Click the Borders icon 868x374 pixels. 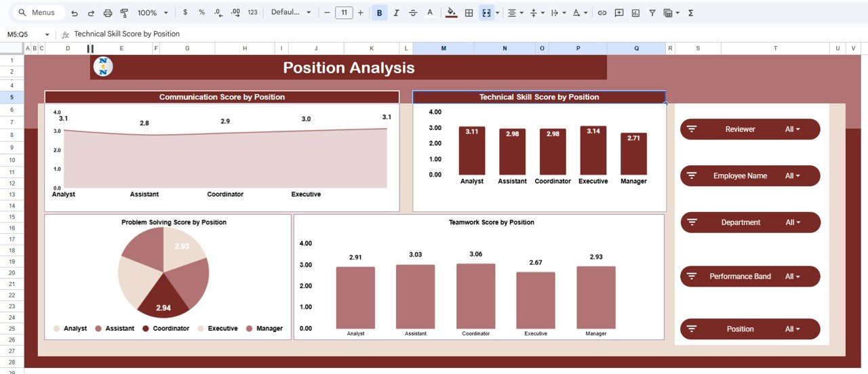click(469, 13)
